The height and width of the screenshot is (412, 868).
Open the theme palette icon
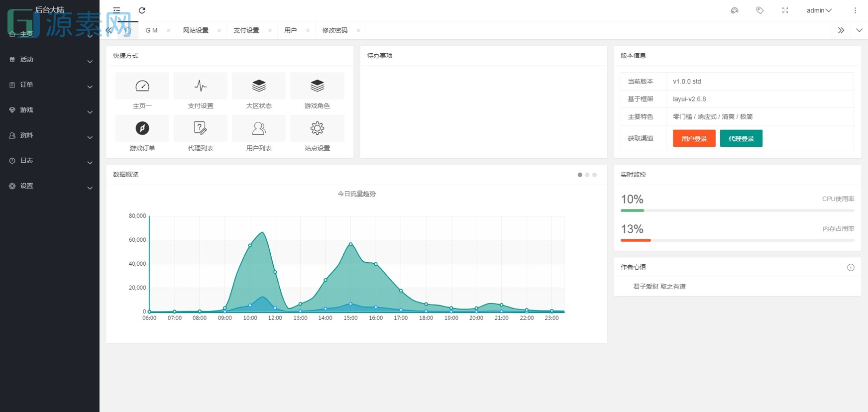click(734, 10)
